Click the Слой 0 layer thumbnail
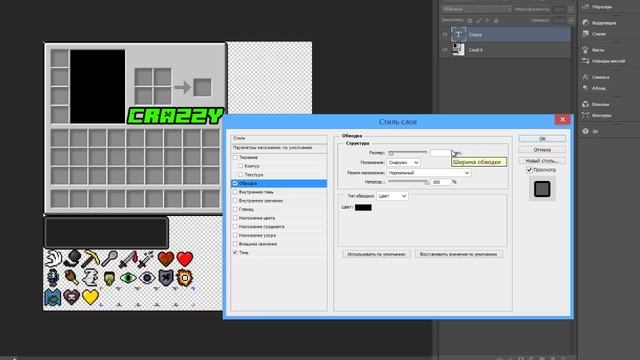 click(458, 50)
